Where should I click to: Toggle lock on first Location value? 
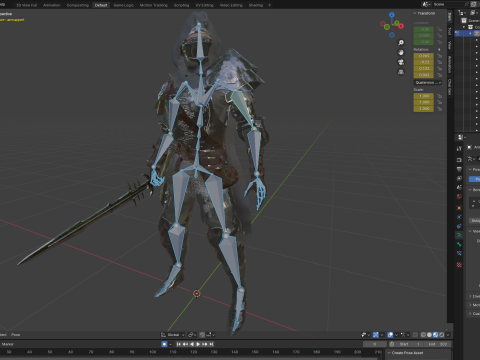440,29
